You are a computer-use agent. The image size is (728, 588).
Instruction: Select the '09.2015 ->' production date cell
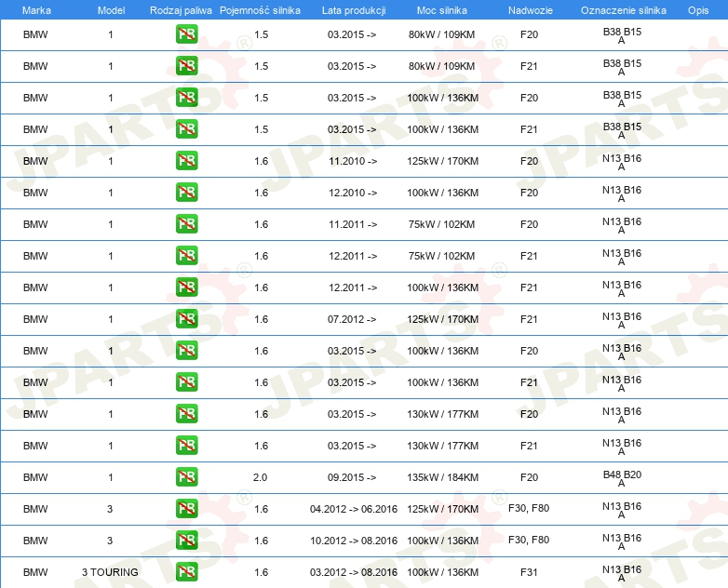[352, 477]
